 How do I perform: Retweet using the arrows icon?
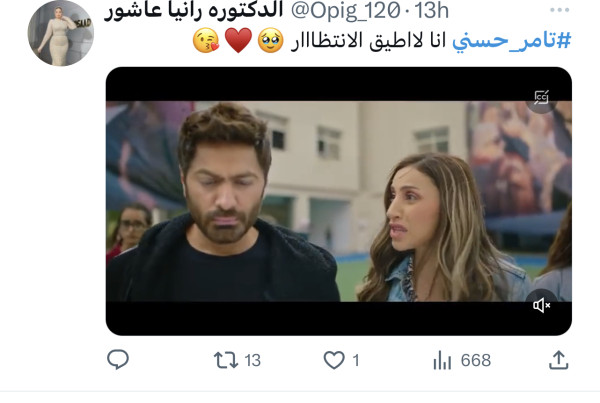[x=226, y=360]
